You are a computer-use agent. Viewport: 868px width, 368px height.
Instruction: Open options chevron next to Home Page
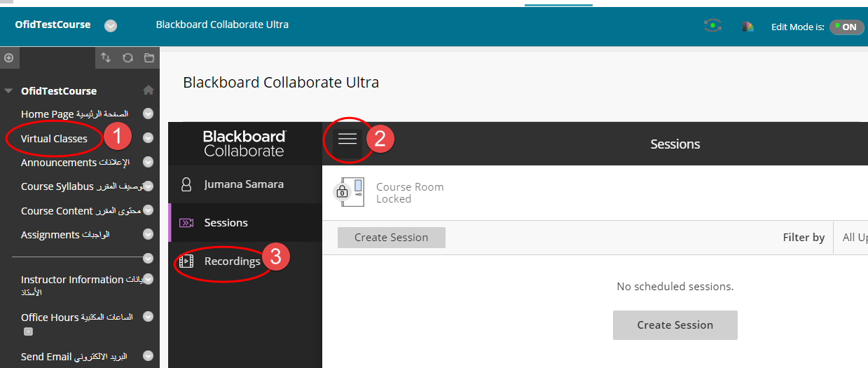pyautogui.click(x=148, y=114)
